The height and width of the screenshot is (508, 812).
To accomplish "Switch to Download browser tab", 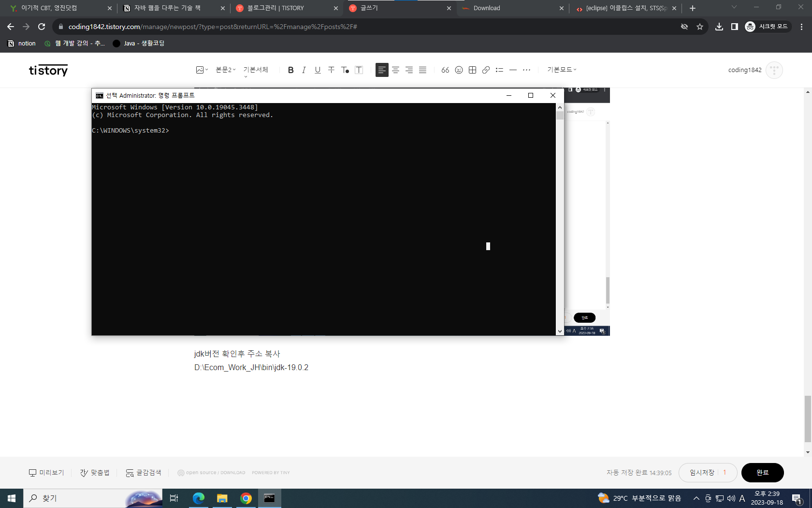I will click(512, 8).
